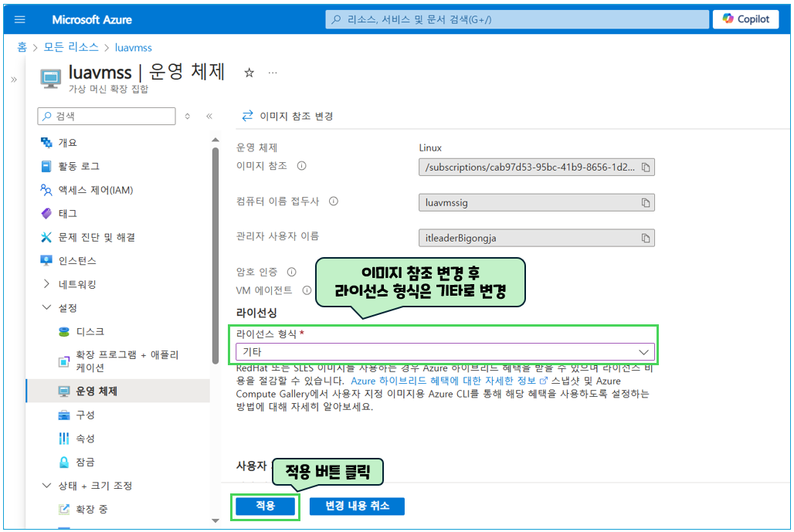This screenshot has width=794, height=532.
Task: Click the 적용 button
Action: pyautogui.click(x=266, y=506)
